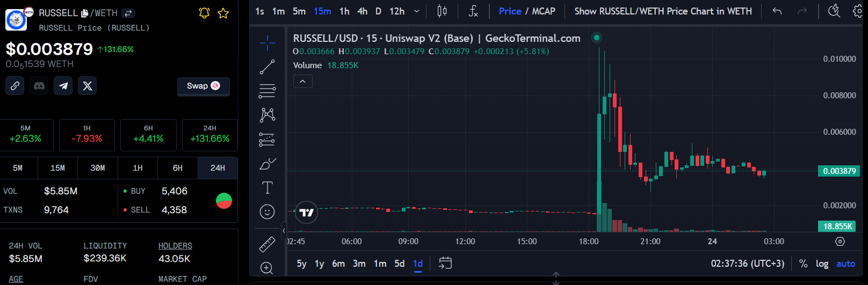Select the 1m chart interval

click(278, 11)
